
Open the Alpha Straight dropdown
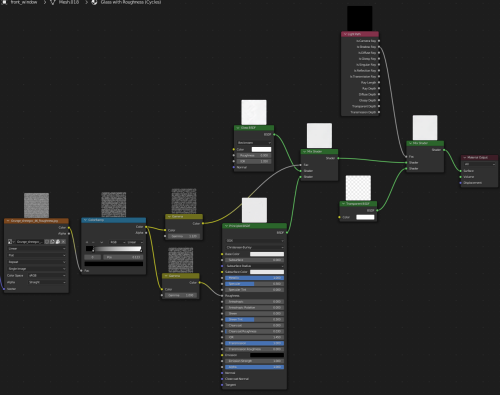47,282
